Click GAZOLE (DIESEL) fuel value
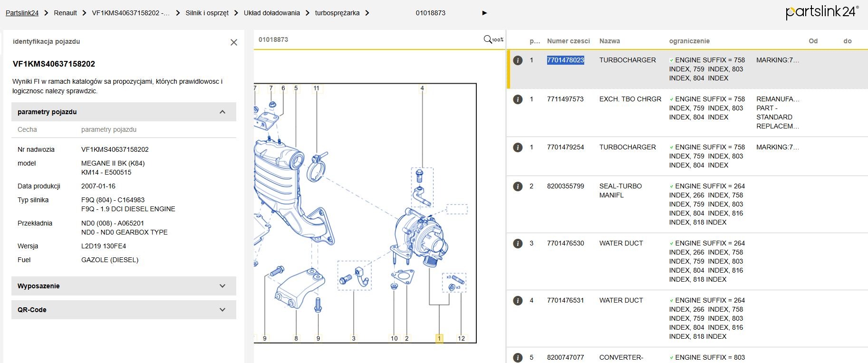Viewport: 868px width, 363px height. click(110, 260)
